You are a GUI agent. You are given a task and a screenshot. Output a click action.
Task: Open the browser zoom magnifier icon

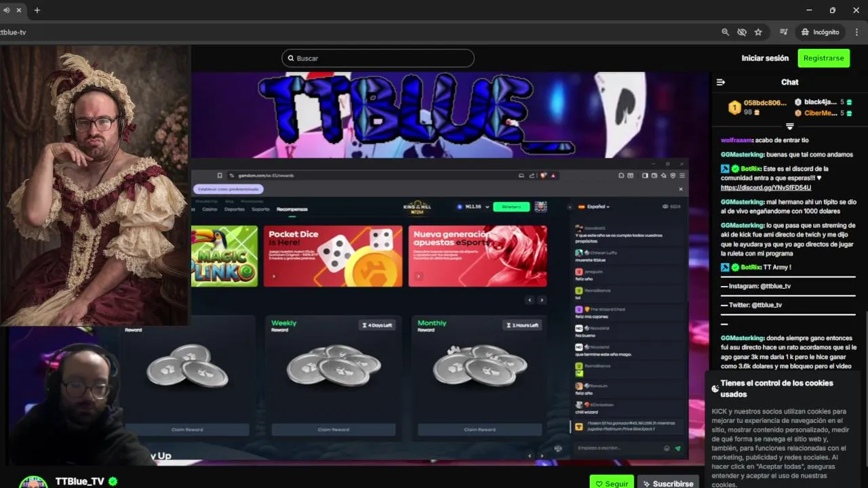coord(725,32)
